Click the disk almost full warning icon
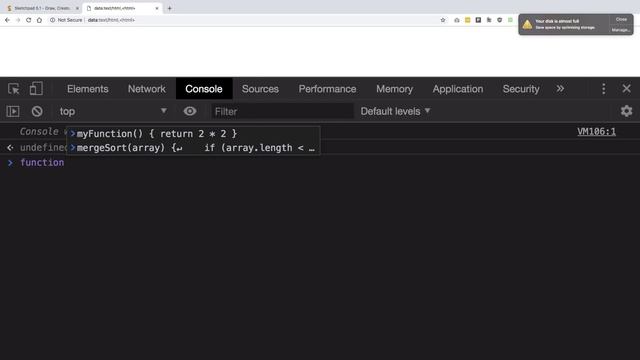The height and width of the screenshot is (360, 640). coord(527,24)
